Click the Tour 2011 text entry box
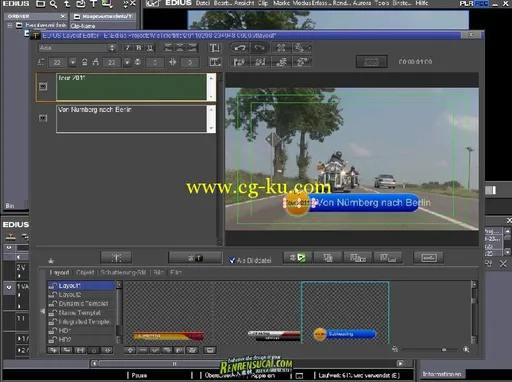This screenshot has height=382, width=512. click(x=132, y=87)
